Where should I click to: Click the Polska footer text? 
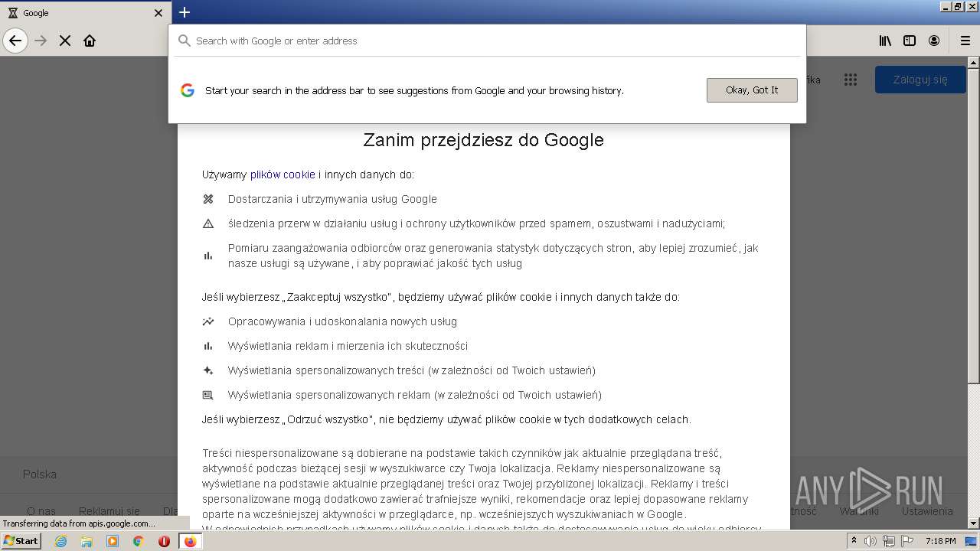click(40, 474)
